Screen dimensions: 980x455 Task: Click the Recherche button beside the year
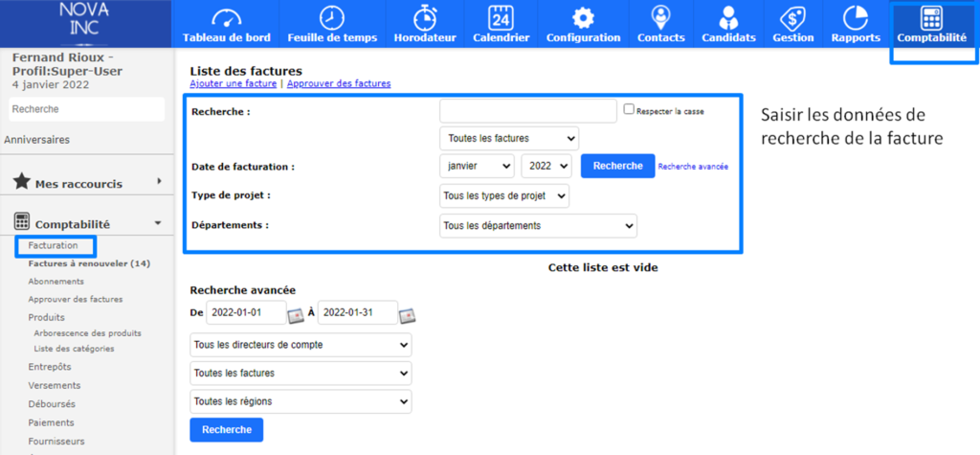[x=618, y=166]
